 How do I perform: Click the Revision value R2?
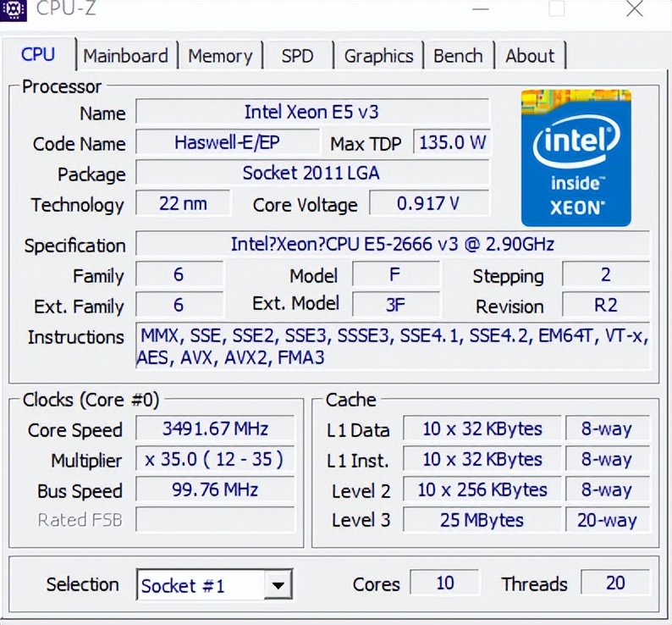(x=606, y=305)
